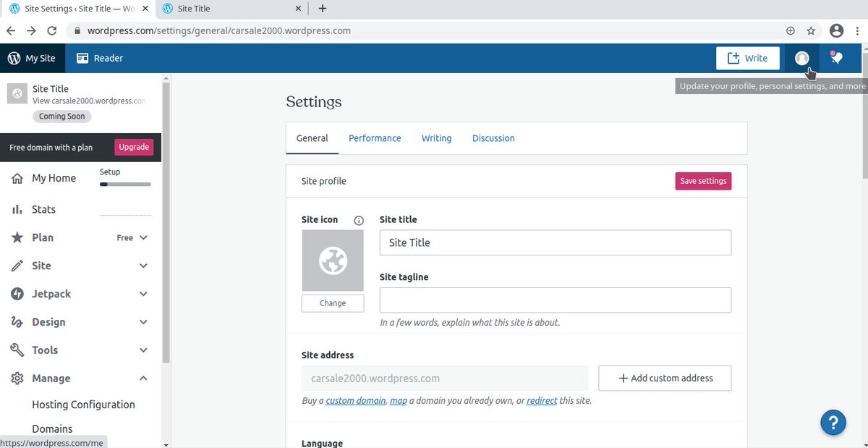Click the Tools wrench icon
Screen dimensions: 868x448
tap(17, 350)
